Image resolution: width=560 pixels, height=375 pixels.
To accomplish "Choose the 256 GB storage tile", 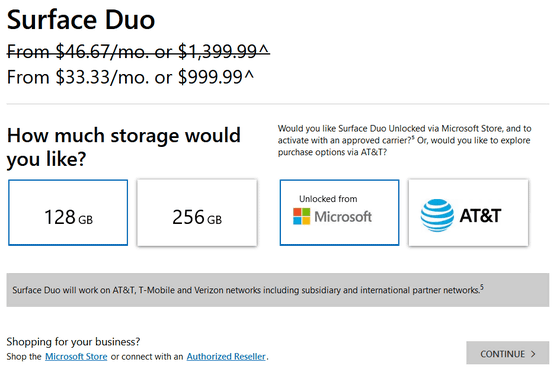I will pos(197,212).
